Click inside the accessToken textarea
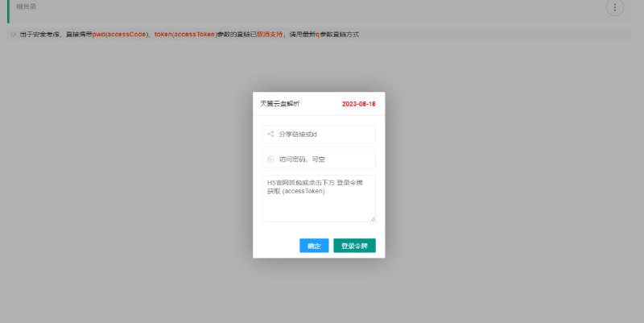This screenshot has height=323, width=644. click(x=318, y=200)
